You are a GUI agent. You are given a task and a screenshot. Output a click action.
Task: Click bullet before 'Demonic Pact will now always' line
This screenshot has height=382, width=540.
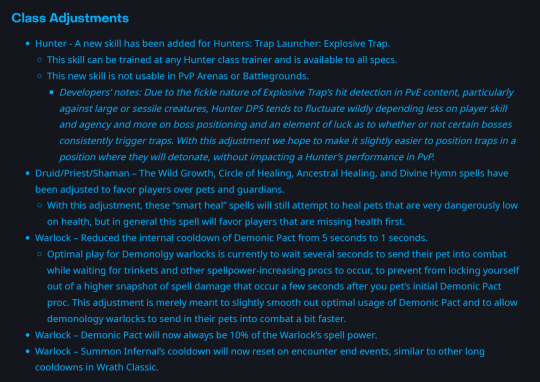(x=28, y=335)
